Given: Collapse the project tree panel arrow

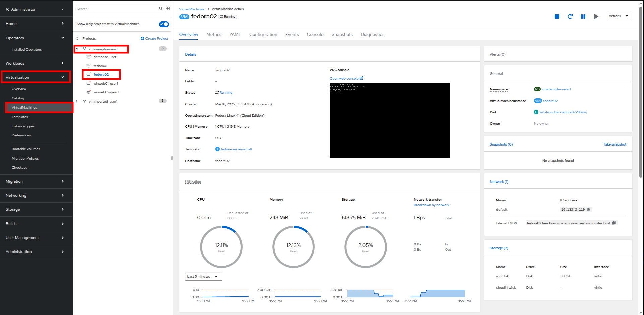Looking at the screenshot, I should coord(168,9).
